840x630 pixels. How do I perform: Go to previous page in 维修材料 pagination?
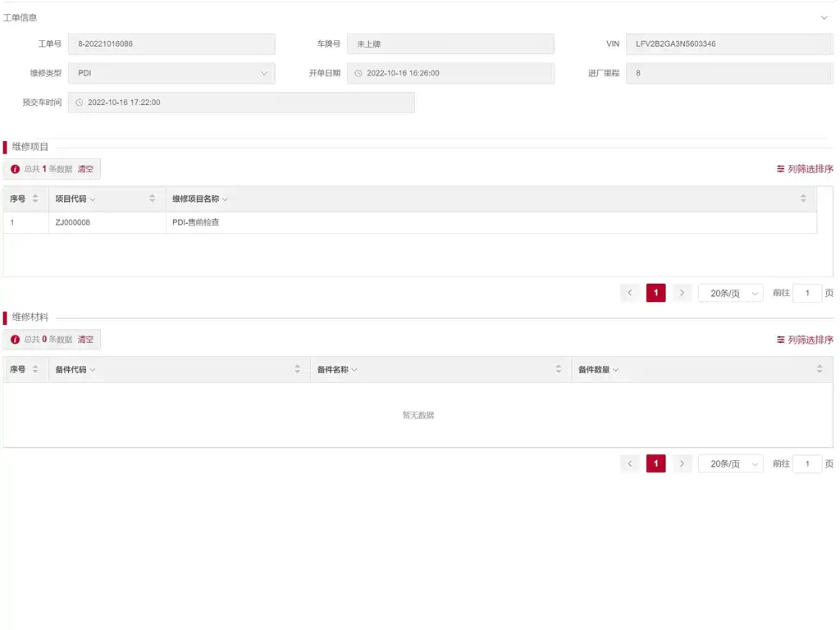pyautogui.click(x=630, y=463)
